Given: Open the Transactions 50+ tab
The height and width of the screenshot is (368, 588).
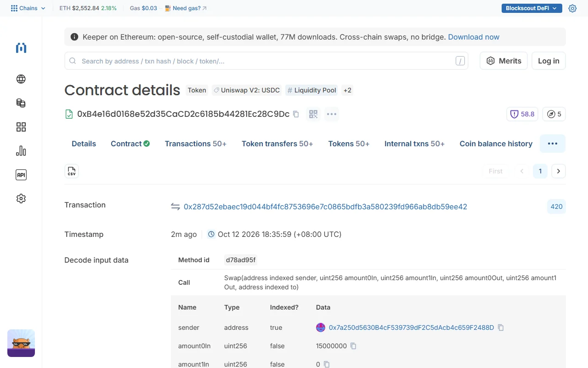Looking at the screenshot, I should point(196,144).
